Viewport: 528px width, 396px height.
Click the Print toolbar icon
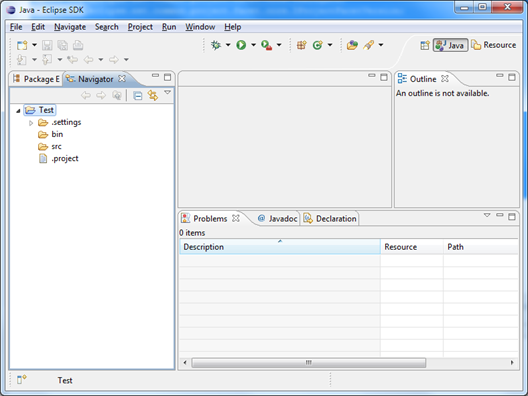coord(78,45)
